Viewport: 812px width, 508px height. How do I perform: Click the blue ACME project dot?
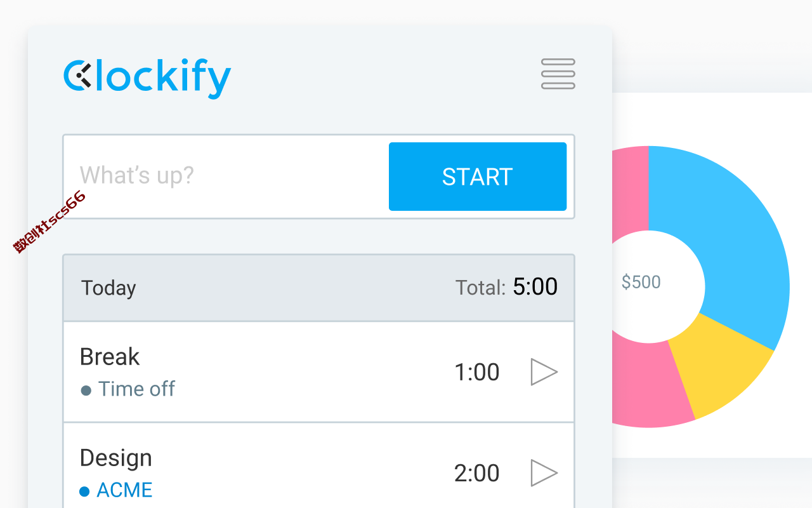84,491
